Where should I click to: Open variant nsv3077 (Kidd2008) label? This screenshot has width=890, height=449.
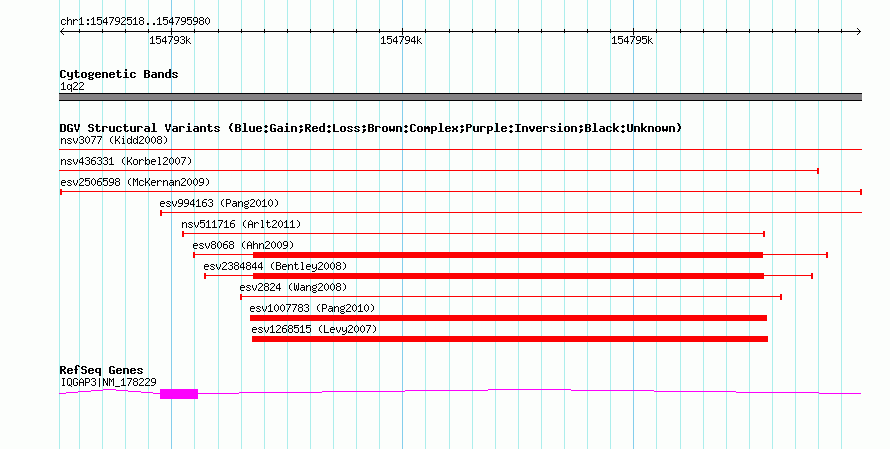(114, 140)
